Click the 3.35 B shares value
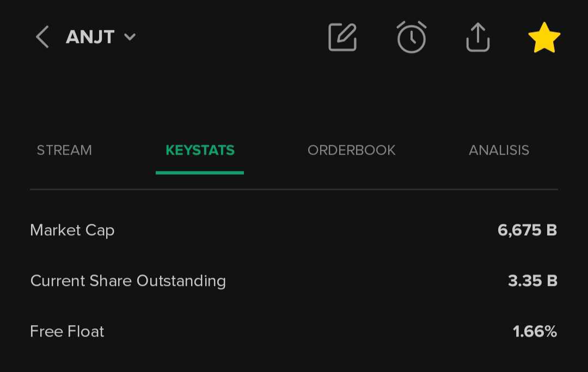This screenshot has width=588, height=372. [x=532, y=281]
